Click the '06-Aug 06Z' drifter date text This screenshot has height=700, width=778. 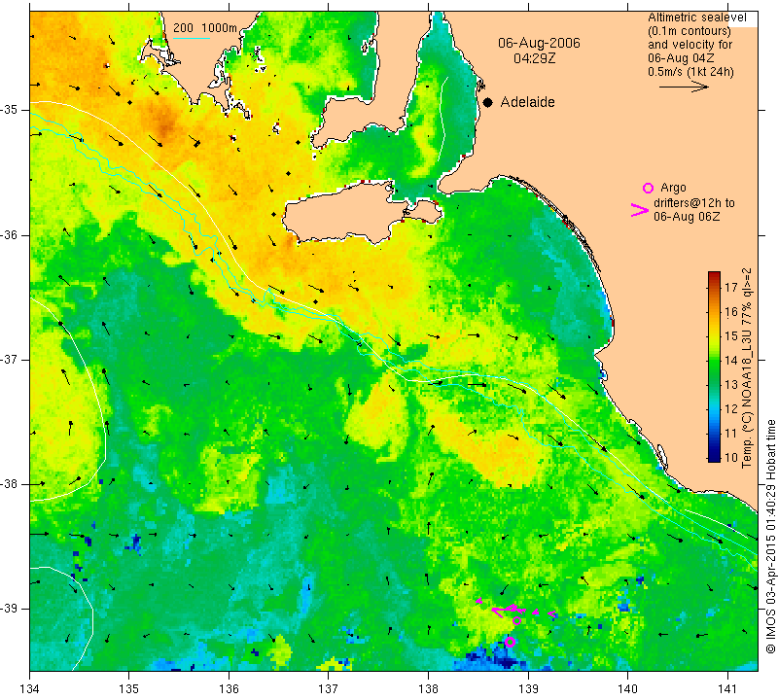687,217
